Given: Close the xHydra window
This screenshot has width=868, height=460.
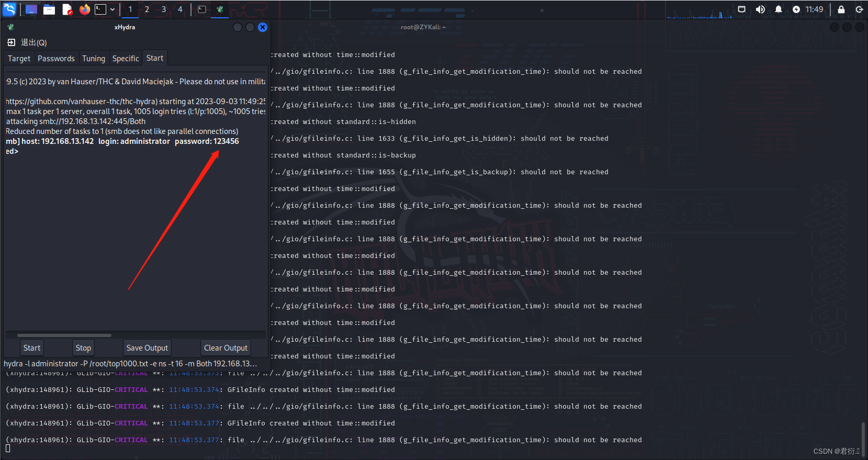Looking at the screenshot, I should [x=263, y=27].
